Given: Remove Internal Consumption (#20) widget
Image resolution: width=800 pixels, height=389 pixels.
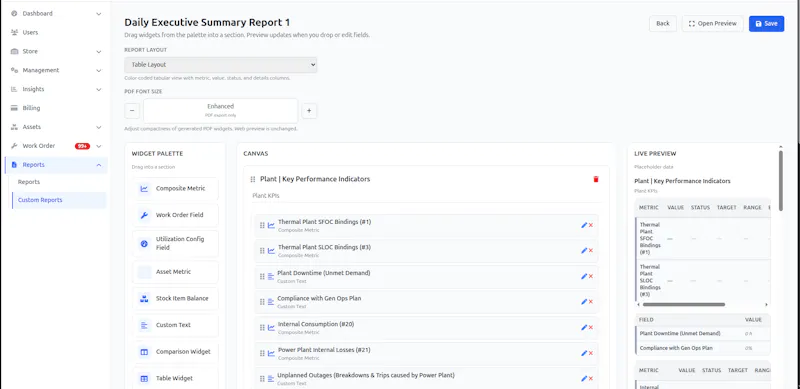Looking at the screenshot, I should 591,327.
